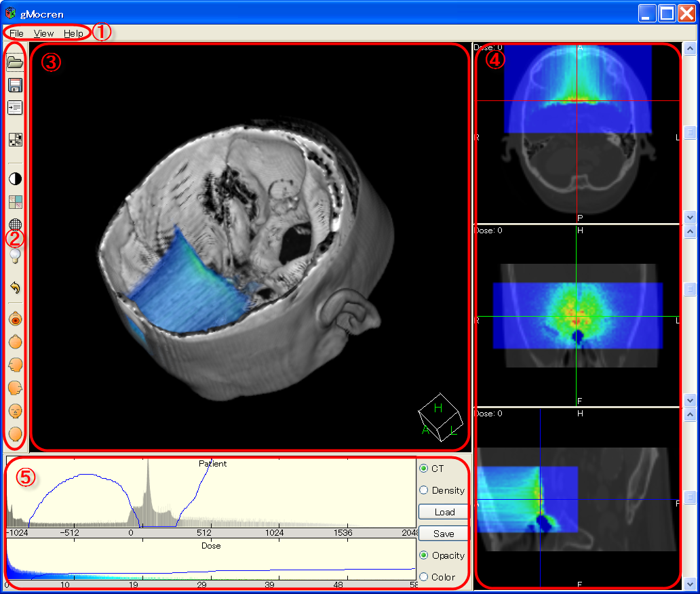Click the orientation cube in the 3D view
The image size is (700, 594).
(439, 416)
